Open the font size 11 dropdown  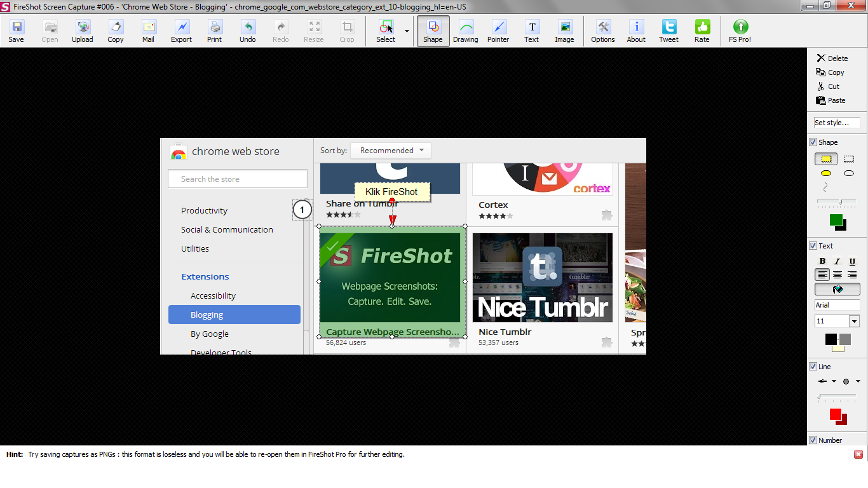pyautogui.click(x=853, y=321)
